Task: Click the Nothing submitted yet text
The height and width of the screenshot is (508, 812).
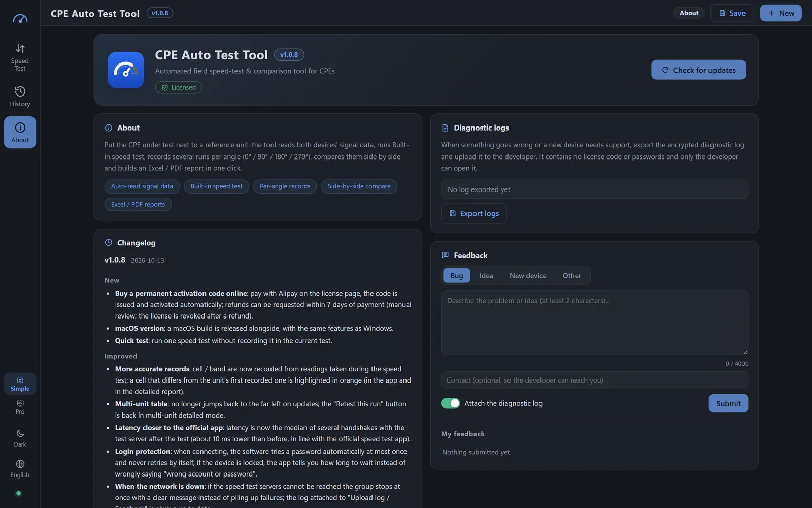Action: [476, 452]
